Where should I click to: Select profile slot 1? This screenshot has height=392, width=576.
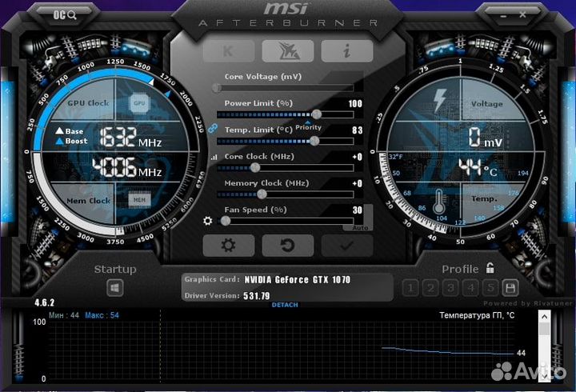pyautogui.click(x=410, y=288)
